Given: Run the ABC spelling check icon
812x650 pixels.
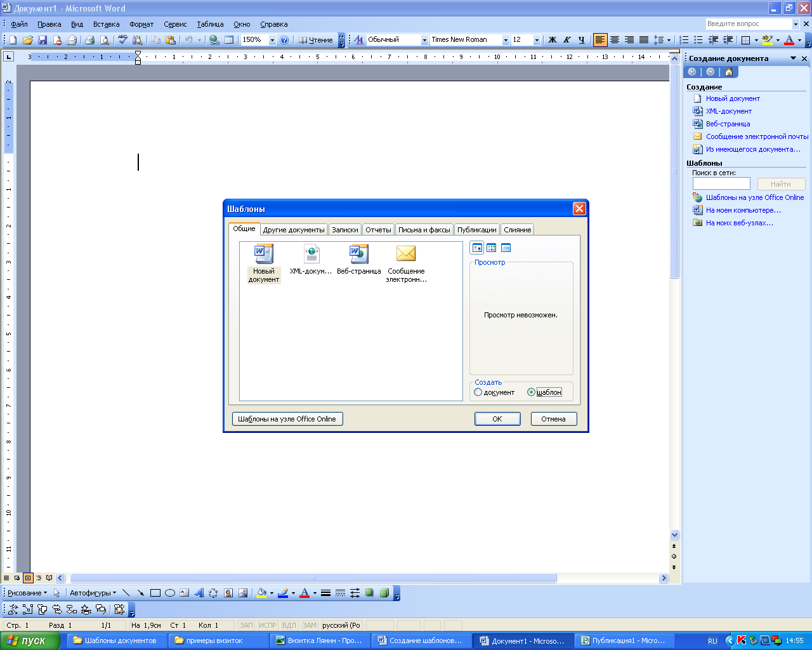Looking at the screenshot, I should pos(123,40).
